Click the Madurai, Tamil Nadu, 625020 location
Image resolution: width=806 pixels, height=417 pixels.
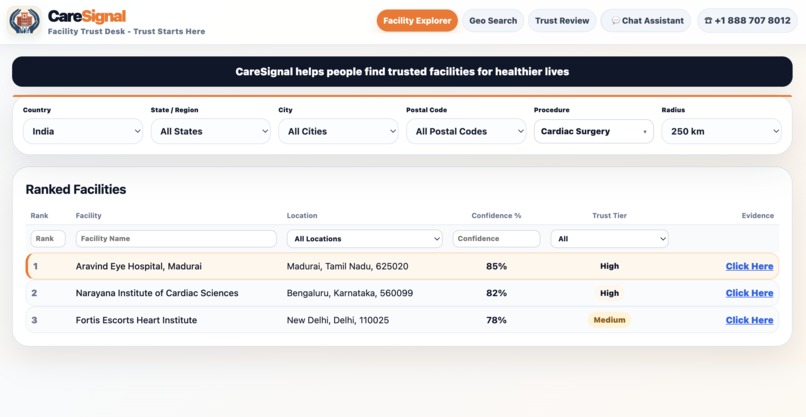click(347, 266)
